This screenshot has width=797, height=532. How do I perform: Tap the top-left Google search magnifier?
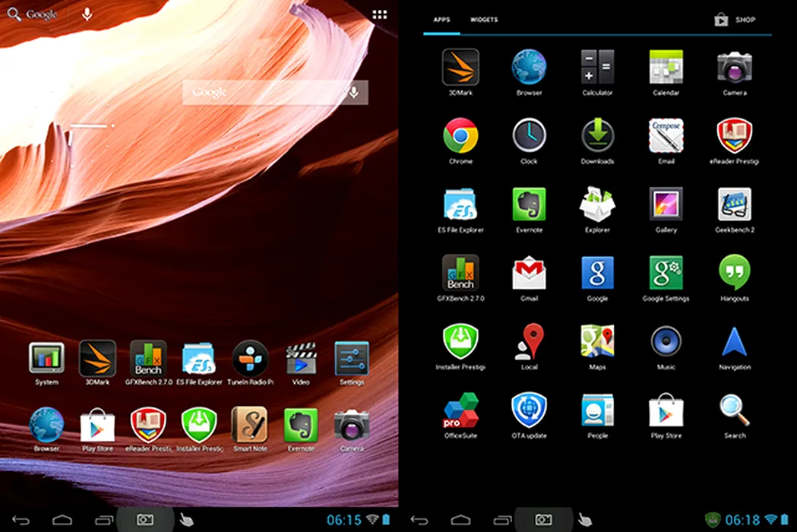14,14
